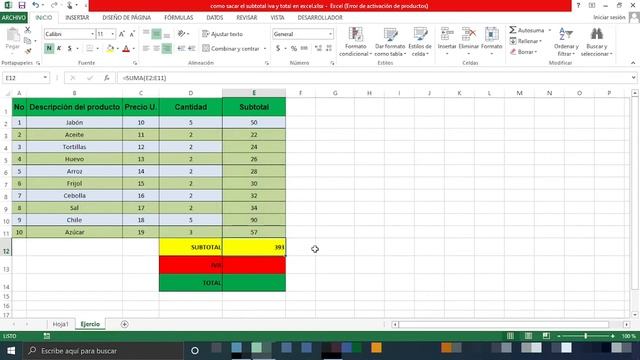Image resolution: width=640 pixels, height=360 pixels.
Task: Toggle bold (N) formatting
Action: pyautogui.click(x=49, y=49)
